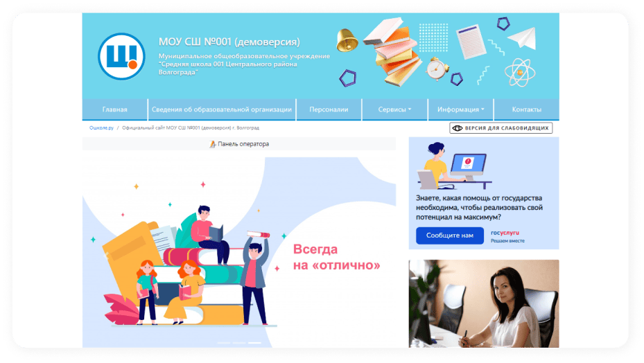Click the pencil icon beside Панель оператора
The height and width of the screenshot is (363, 644).
[213, 144]
